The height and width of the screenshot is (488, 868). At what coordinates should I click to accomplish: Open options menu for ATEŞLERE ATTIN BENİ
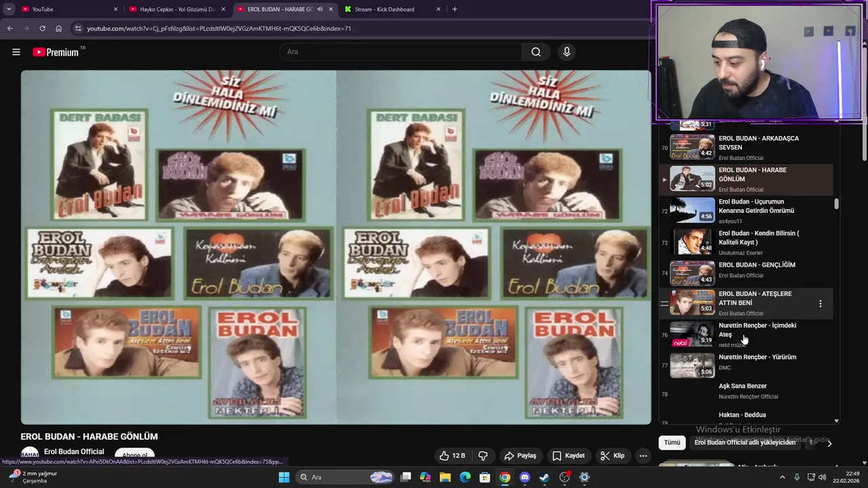click(x=820, y=304)
